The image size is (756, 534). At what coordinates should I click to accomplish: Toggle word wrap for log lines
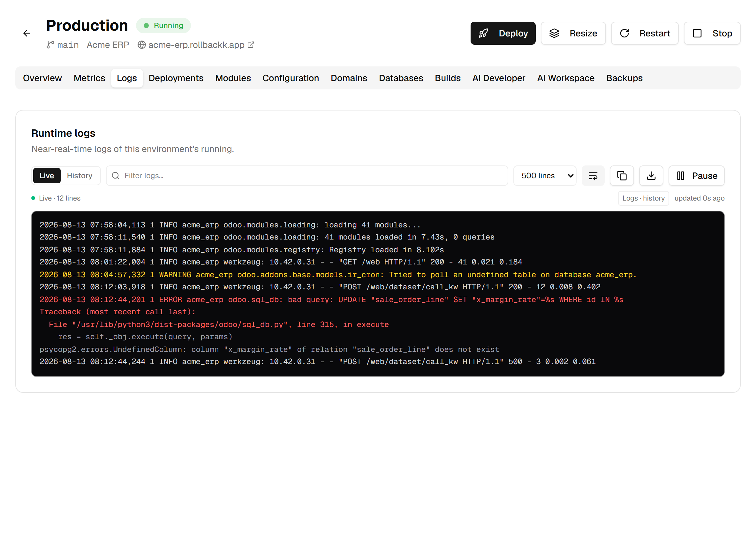593,176
